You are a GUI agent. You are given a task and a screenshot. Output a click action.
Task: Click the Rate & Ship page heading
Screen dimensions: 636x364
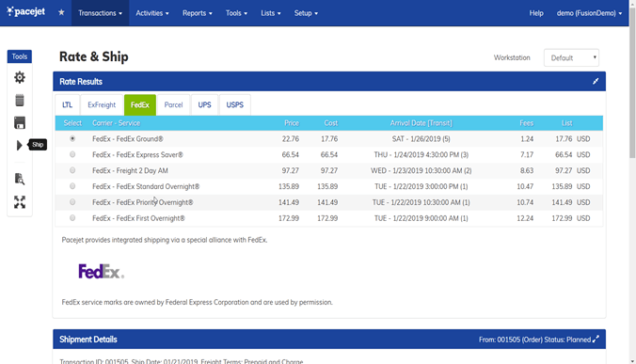click(94, 56)
